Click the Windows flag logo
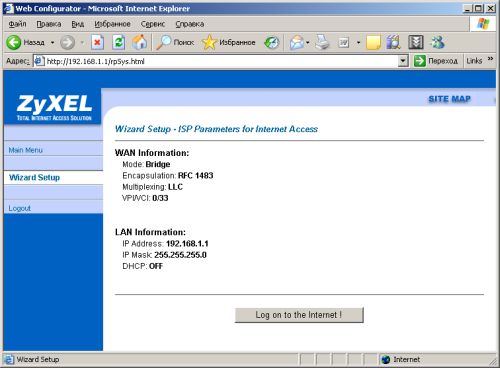This screenshot has height=368, width=500. (x=483, y=24)
